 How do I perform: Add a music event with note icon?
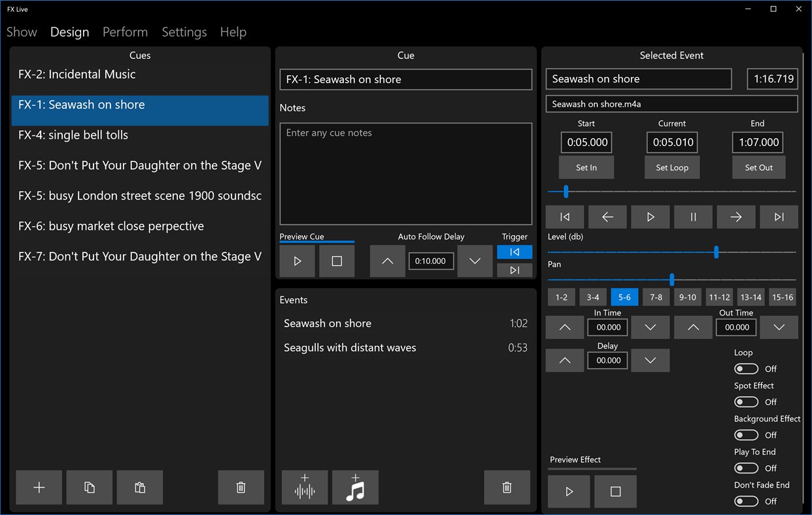pos(355,487)
